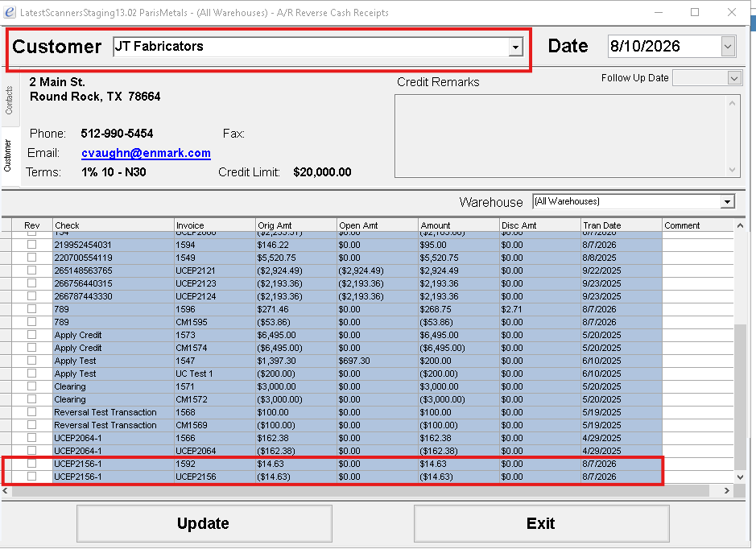756x549 pixels.
Task: Select the Amount cell $268.75
Action: point(459,309)
